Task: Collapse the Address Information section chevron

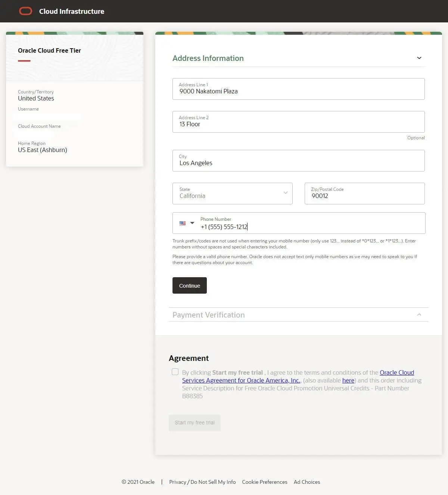Action: (419, 58)
